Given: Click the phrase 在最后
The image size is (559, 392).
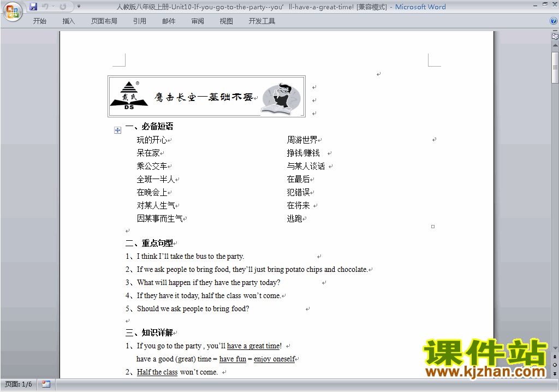Looking at the screenshot, I should [299, 179].
